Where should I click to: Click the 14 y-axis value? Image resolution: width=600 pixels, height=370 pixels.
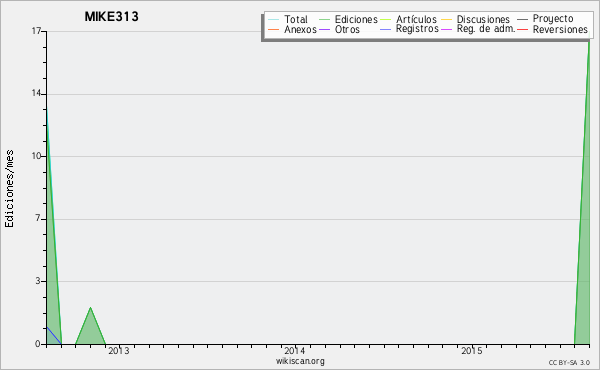[36, 93]
